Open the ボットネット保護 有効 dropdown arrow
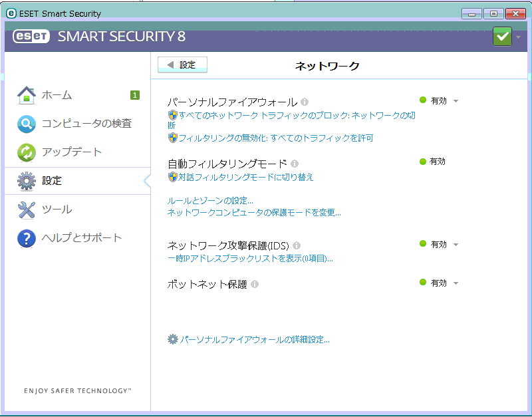This screenshot has width=532, height=417. pyautogui.click(x=456, y=283)
